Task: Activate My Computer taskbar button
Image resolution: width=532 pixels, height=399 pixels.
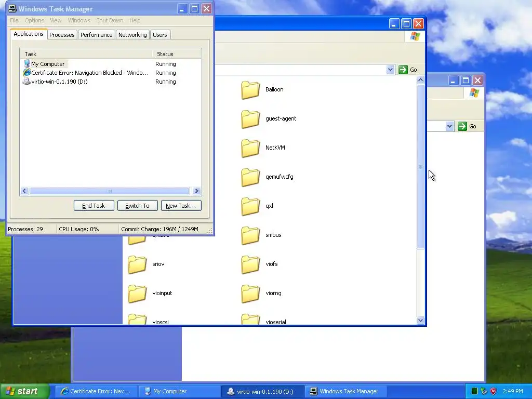Action: tap(179, 391)
